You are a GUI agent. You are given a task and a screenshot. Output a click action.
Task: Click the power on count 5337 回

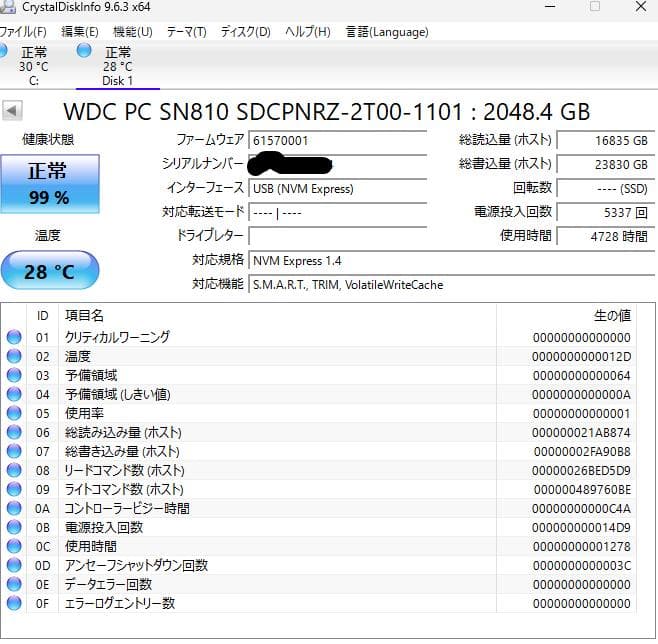605,213
